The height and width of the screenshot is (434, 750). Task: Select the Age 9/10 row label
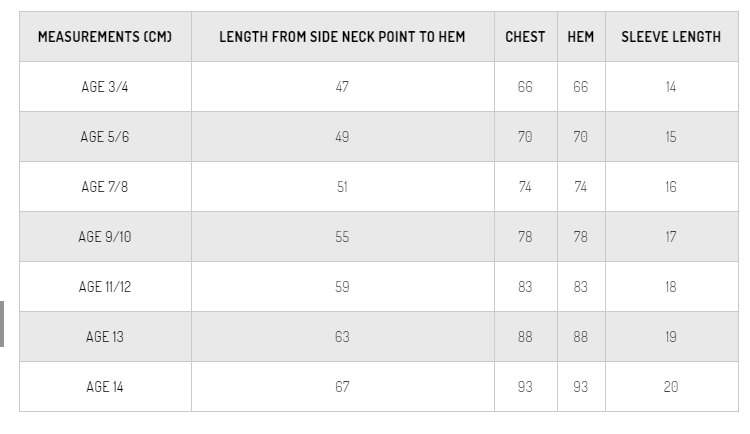pos(105,237)
